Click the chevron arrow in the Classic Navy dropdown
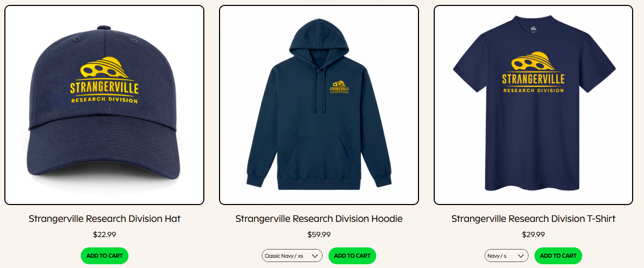The image size is (644, 268). pyautogui.click(x=315, y=256)
